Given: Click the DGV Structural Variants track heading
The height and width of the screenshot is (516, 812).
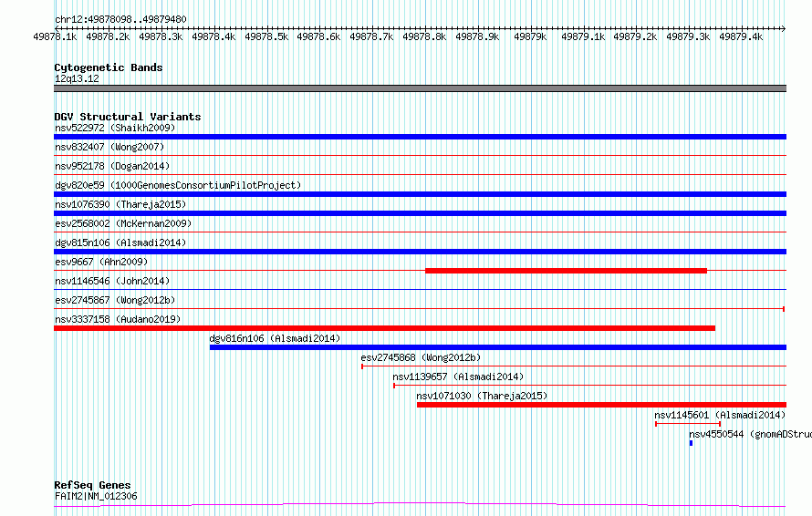Looking at the screenshot, I should [x=128, y=117].
